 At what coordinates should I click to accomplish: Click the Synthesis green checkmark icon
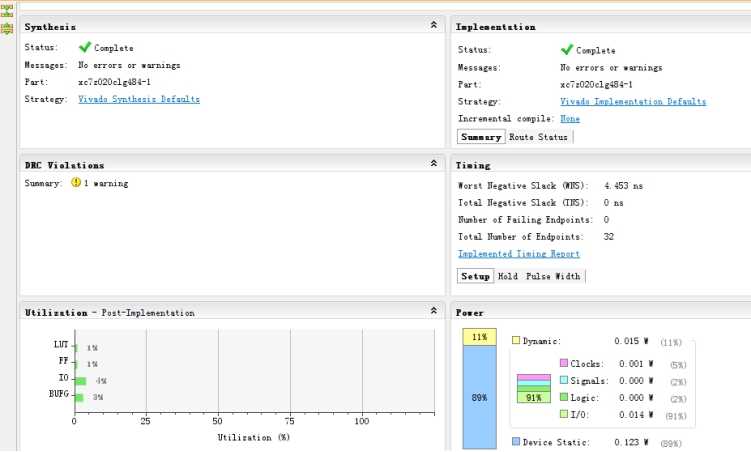[85, 47]
